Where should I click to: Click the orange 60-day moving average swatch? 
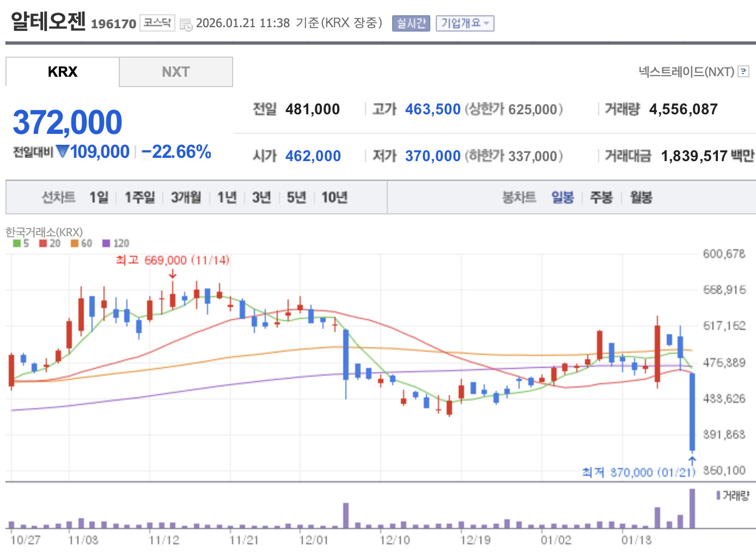point(75,243)
